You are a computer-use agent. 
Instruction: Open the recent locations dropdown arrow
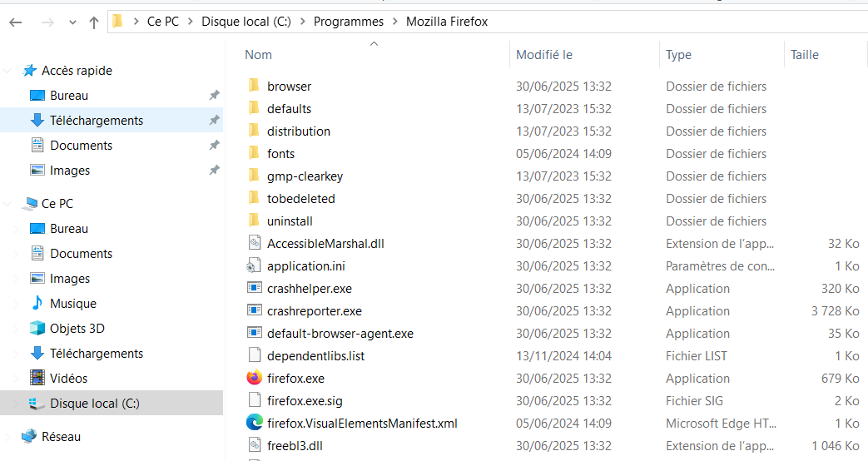coord(72,22)
